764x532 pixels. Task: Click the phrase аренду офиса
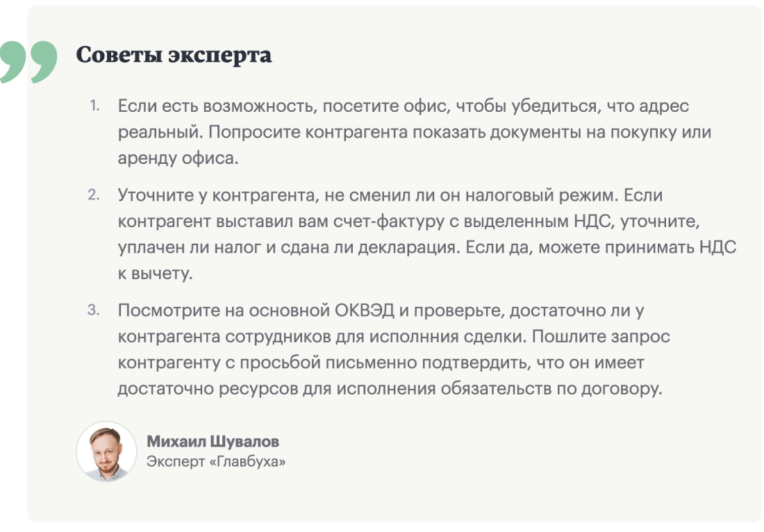[177, 158]
